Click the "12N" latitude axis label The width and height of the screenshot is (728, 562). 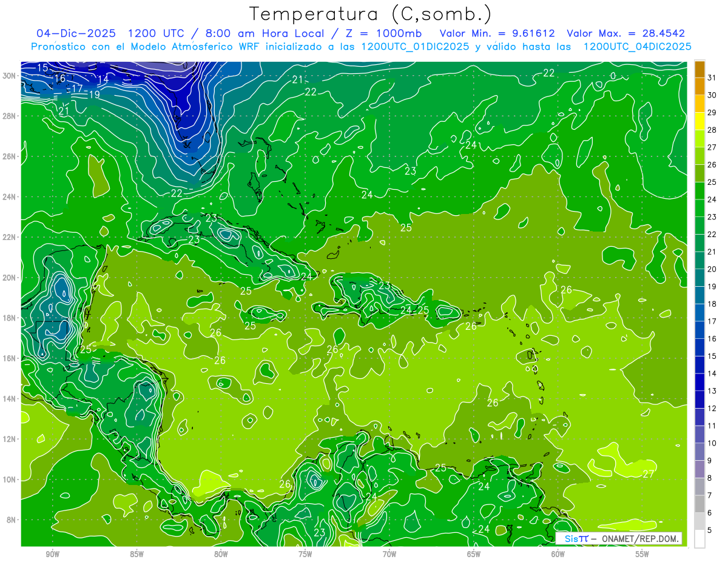coord(10,439)
